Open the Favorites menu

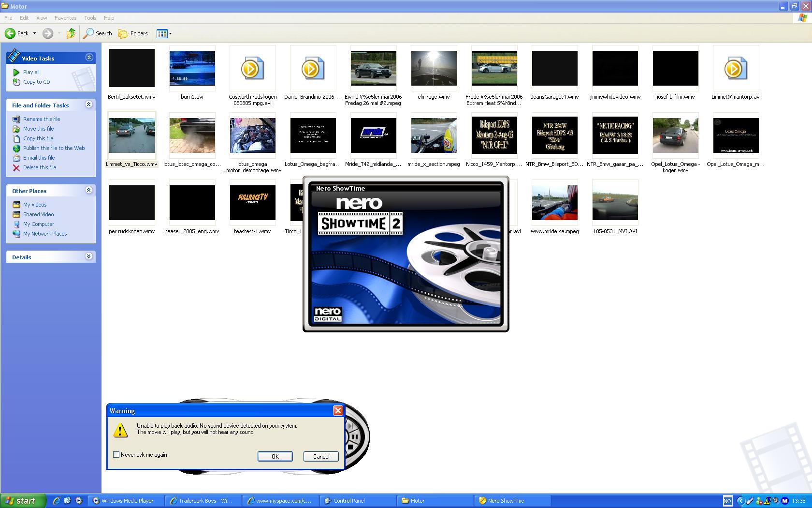click(x=65, y=18)
